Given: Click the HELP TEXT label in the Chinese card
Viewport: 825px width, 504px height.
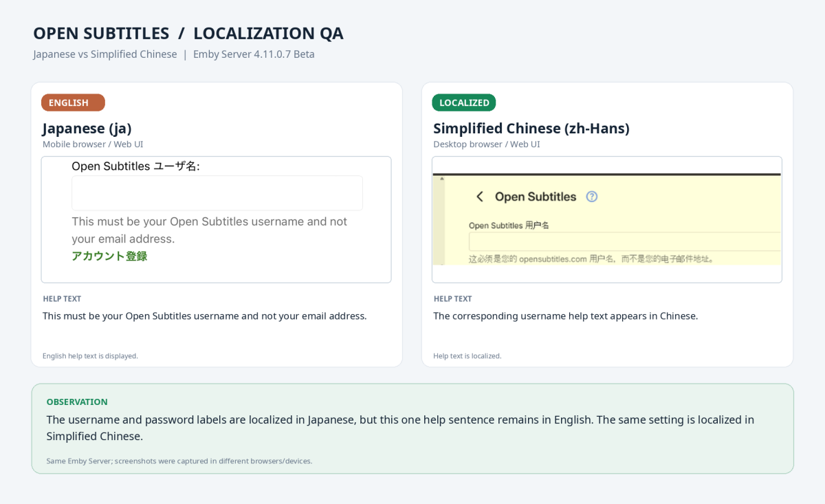Looking at the screenshot, I should tap(452, 299).
